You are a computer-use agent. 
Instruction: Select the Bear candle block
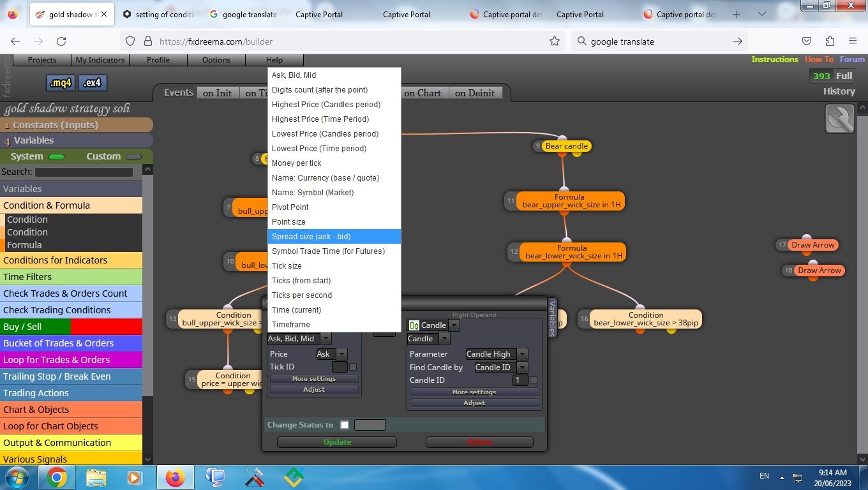pos(566,146)
